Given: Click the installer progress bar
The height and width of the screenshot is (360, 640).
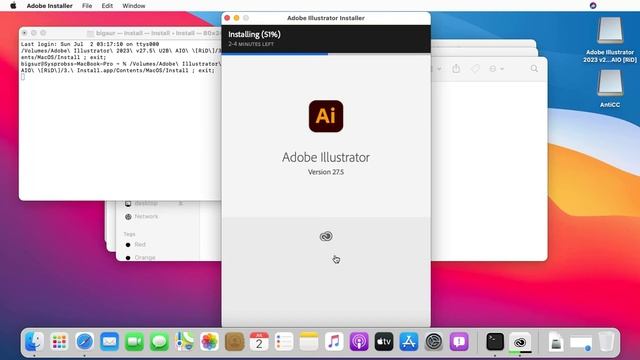Looking at the screenshot, I should [326, 53].
